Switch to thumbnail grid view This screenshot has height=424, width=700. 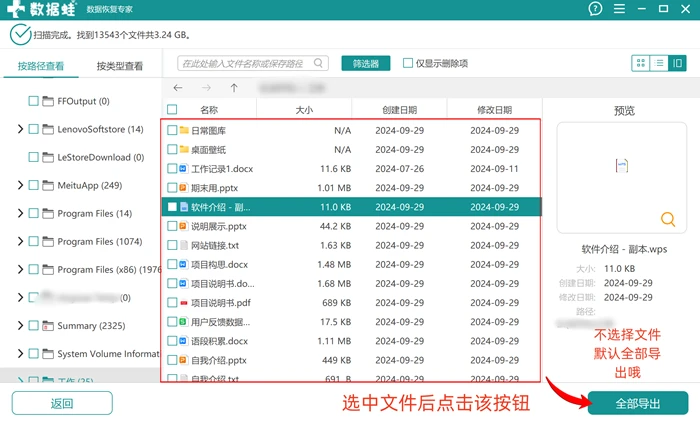pyautogui.click(x=641, y=63)
